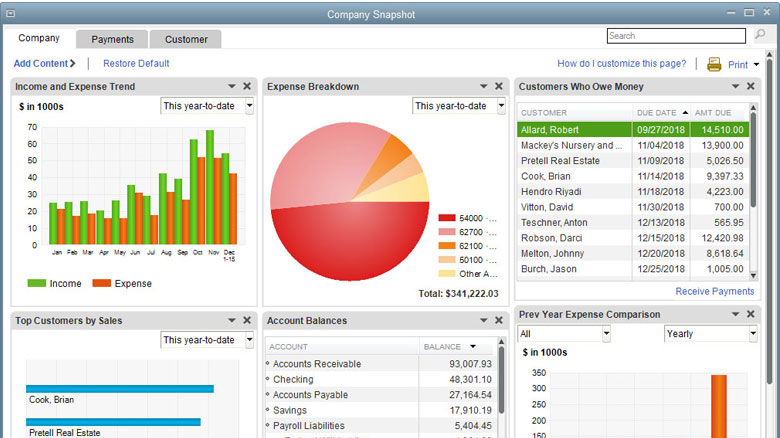Viewport: 780px width, 438px height.
Task: Click the Cook, Brian sales bar
Action: click(x=120, y=389)
